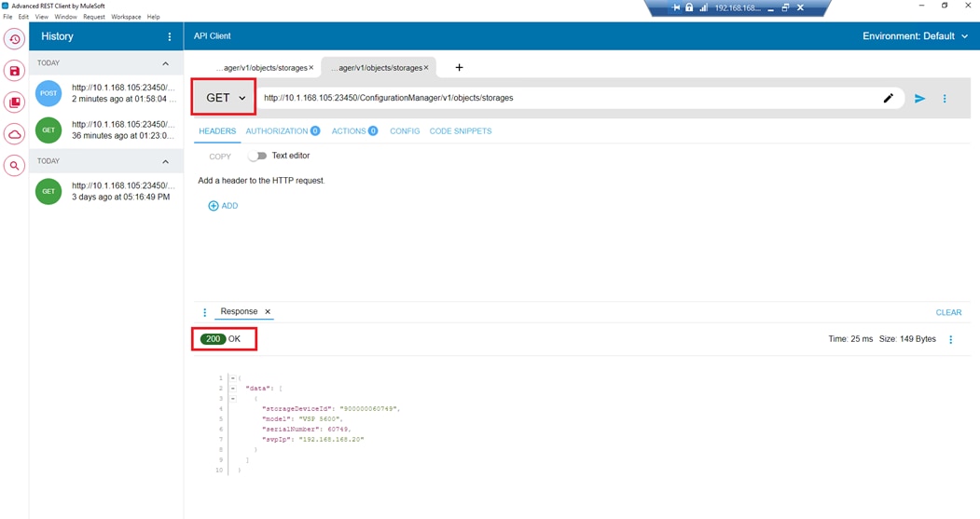Collapse the "data" array on line 2
980x519 pixels.
232,388
